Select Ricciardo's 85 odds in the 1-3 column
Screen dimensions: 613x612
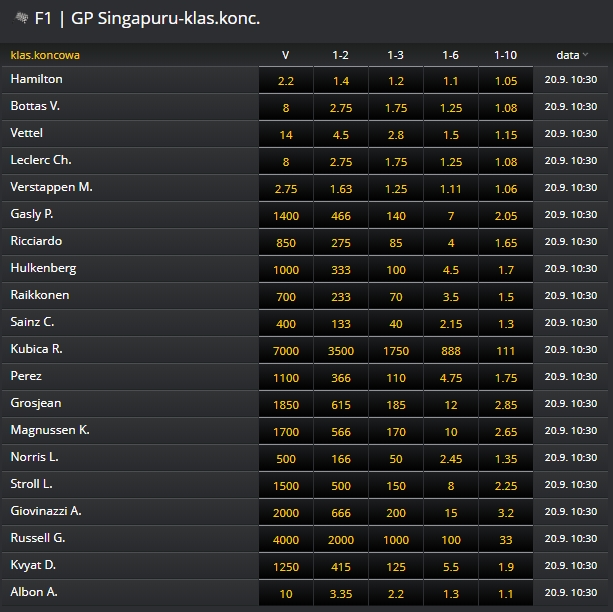click(x=395, y=242)
